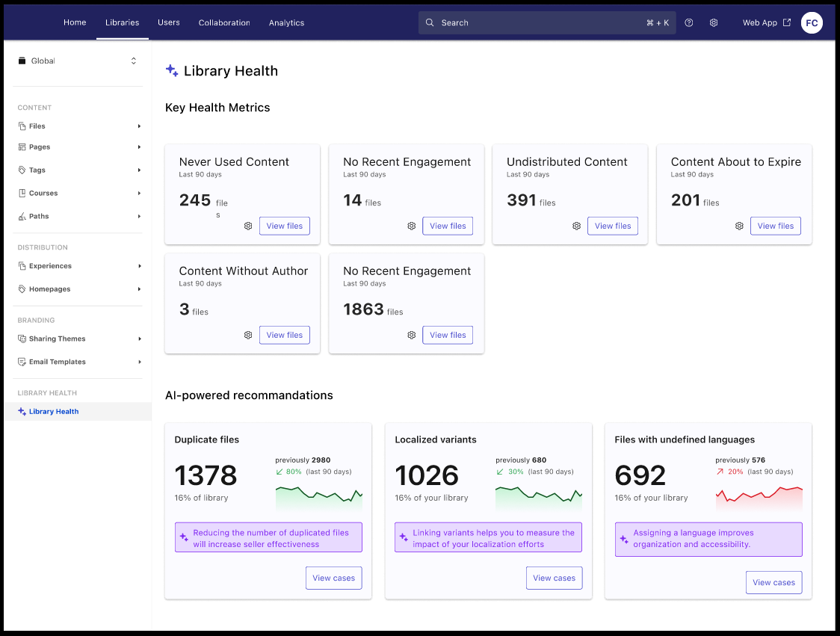Configure 1863-files No Recent Engagement gear icon
Image resolution: width=840 pixels, height=636 pixels.
tap(412, 335)
